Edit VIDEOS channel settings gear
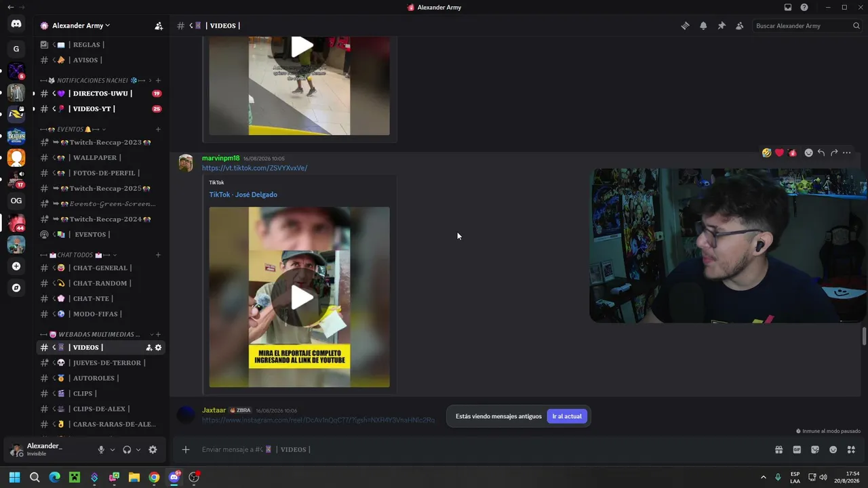 (x=159, y=348)
